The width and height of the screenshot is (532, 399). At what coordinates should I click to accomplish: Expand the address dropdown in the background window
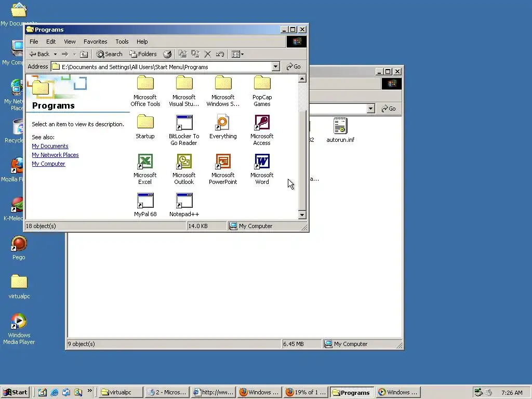pyautogui.click(x=370, y=109)
